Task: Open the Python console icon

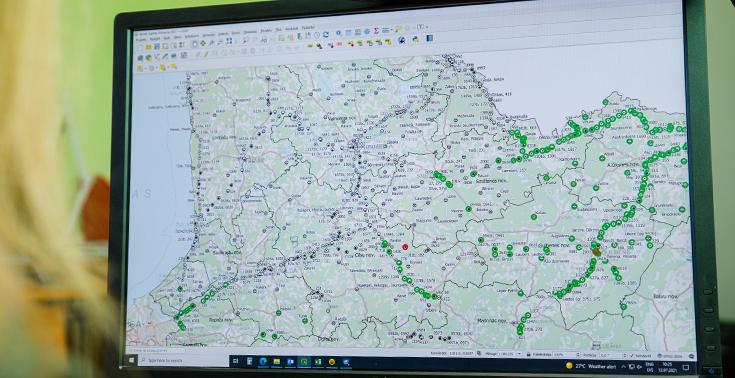Action: pyautogui.click(x=415, y=39)
